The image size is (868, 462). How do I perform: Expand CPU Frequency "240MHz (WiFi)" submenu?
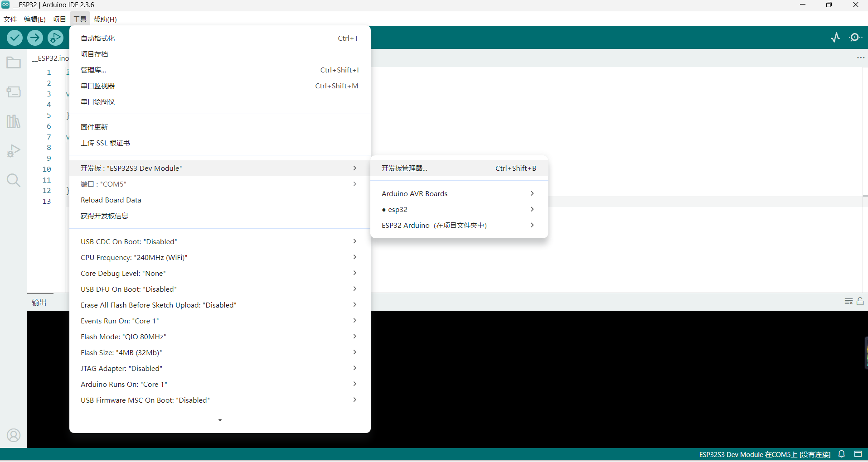[x=220, y=258]
